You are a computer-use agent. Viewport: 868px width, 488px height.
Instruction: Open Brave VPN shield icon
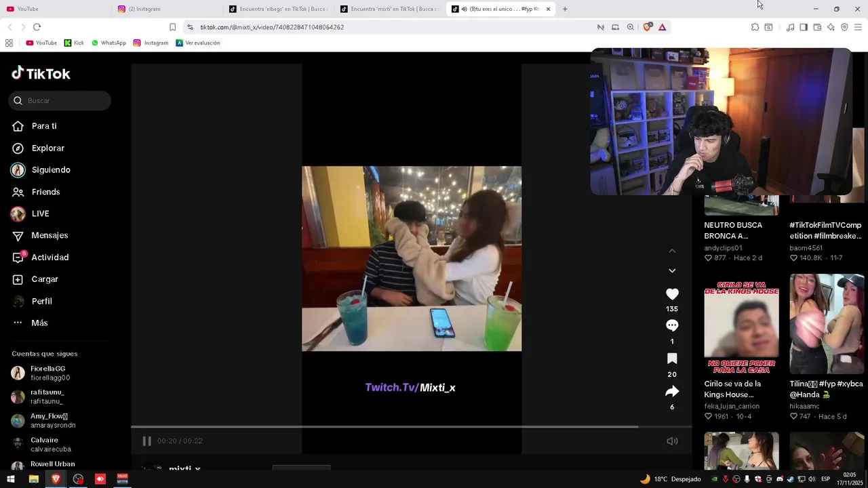844,27
